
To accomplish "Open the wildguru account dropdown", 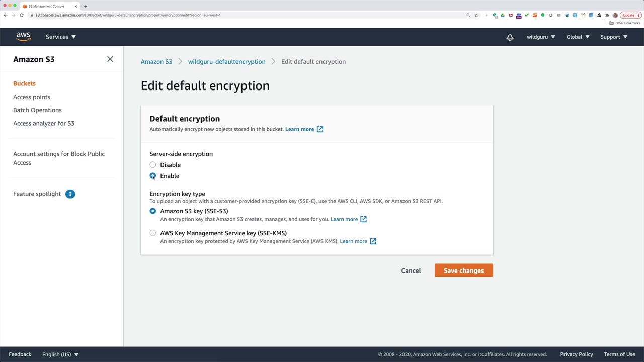I will [x=541, y=37].
